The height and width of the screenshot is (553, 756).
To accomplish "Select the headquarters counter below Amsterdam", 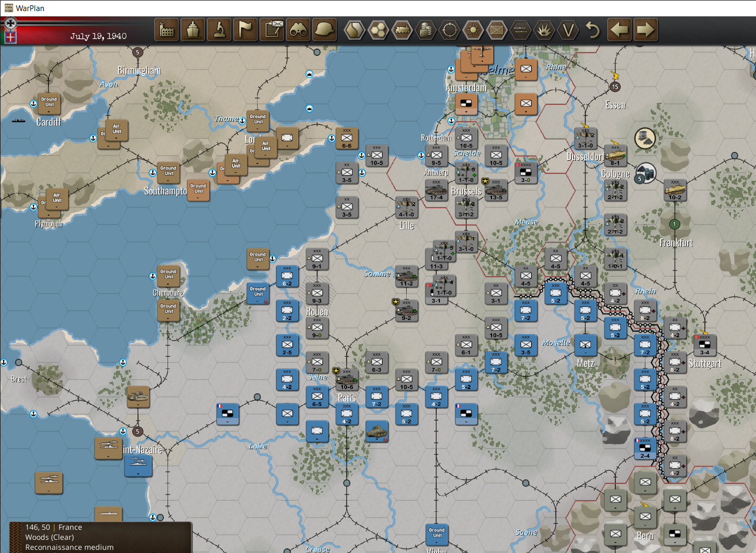I will [466, 104].
